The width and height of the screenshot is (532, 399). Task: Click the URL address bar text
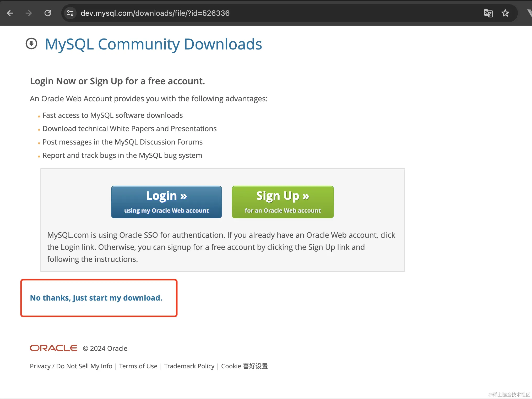point(155,13)
